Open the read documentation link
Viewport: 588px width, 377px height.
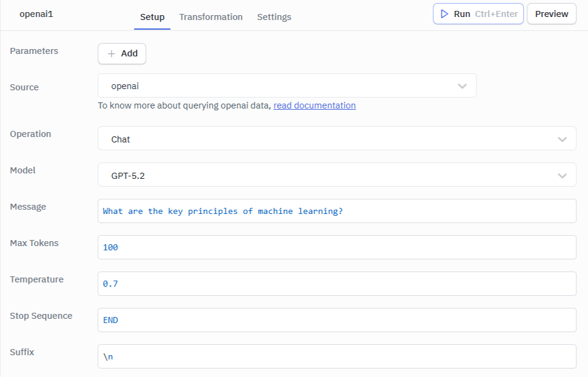(315, 105)
